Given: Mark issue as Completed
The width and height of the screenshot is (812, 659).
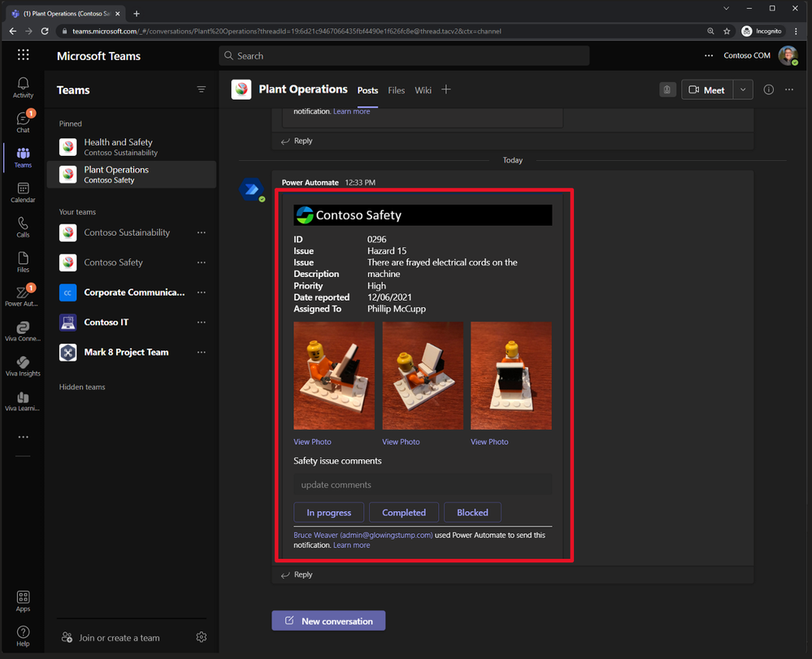Looking at the screenshot, I should (x=404, y=513).
